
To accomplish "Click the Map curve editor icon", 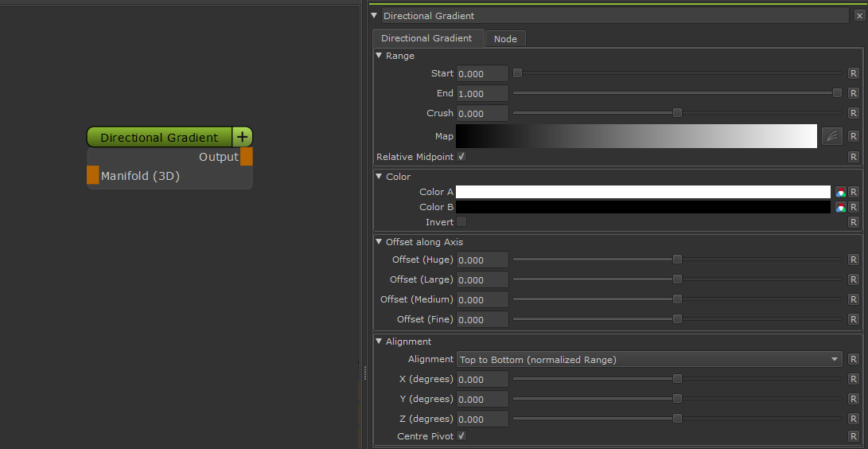I will pos(831,136).
